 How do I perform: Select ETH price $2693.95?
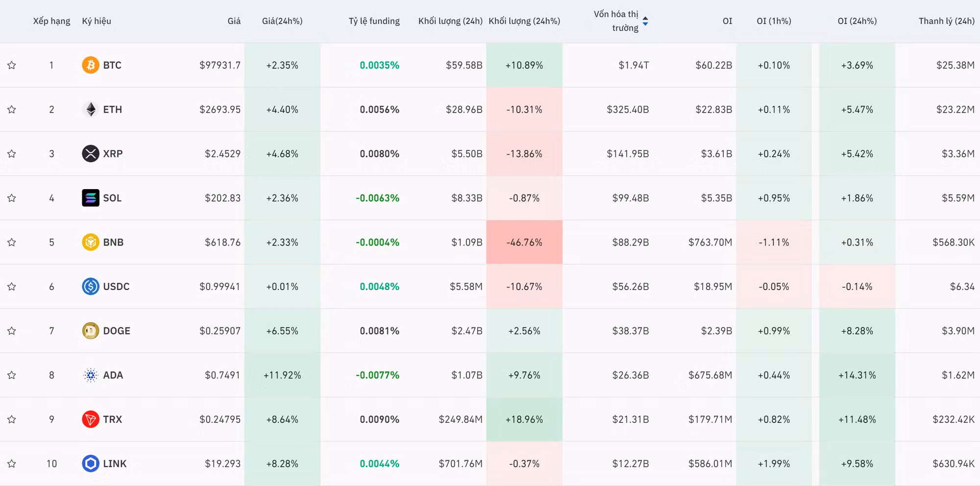pos(220,109)
